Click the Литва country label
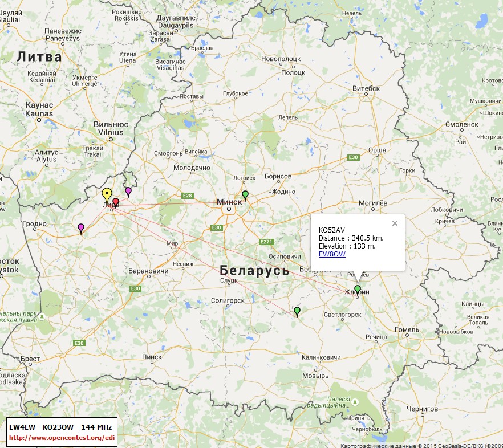This screenshot has width=503, height=448. 39,56
